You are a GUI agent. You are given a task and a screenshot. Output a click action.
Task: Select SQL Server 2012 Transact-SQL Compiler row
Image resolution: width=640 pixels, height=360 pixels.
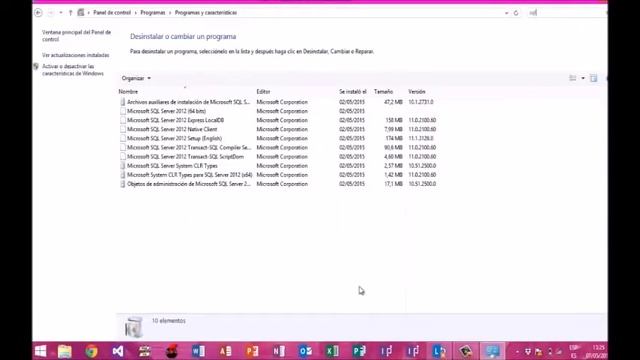tap(278, 147)
